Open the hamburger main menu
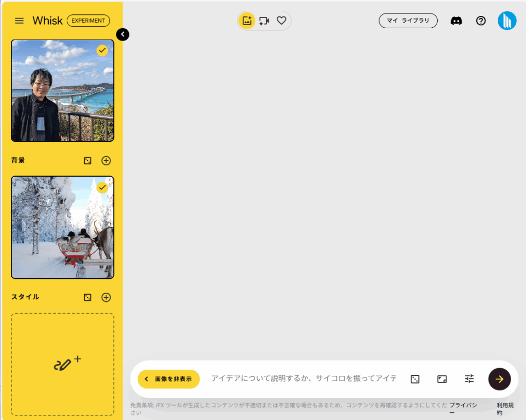This screenshot has width=526, height=420. pos(19,21)
